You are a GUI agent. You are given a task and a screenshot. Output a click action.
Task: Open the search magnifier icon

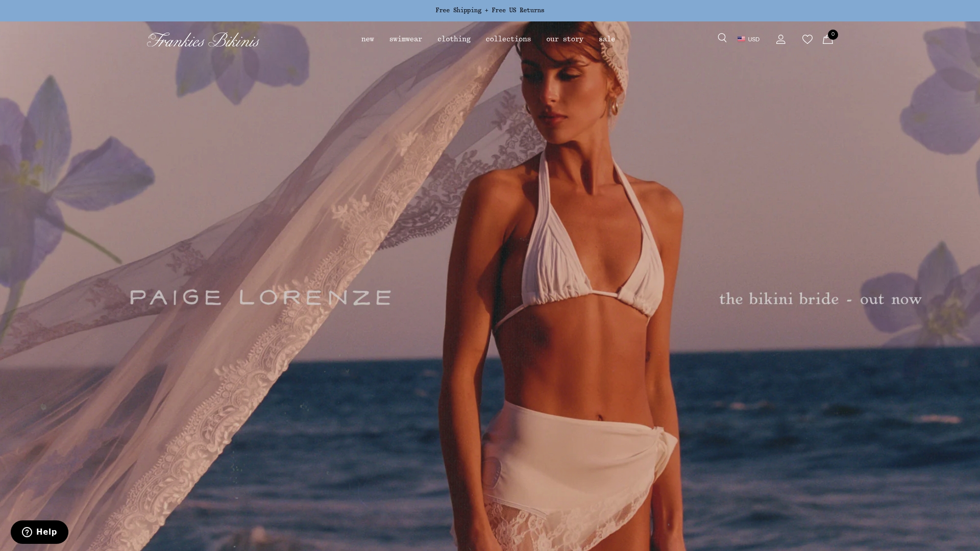click(722, 38)
